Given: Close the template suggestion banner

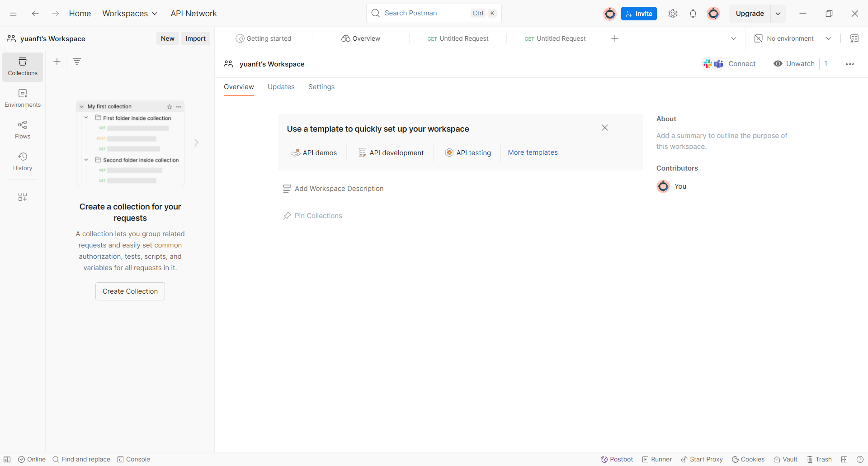Looking at the screenshot, I should tap(605, 128).
